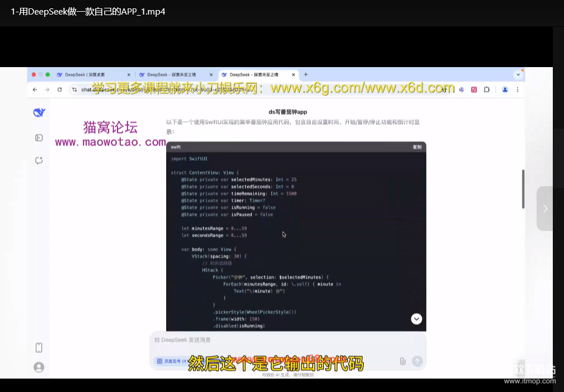Click the 'timeRemaining: Int = 1500' code line
Screen dimensions: 564x392
(x=239, y=193)
